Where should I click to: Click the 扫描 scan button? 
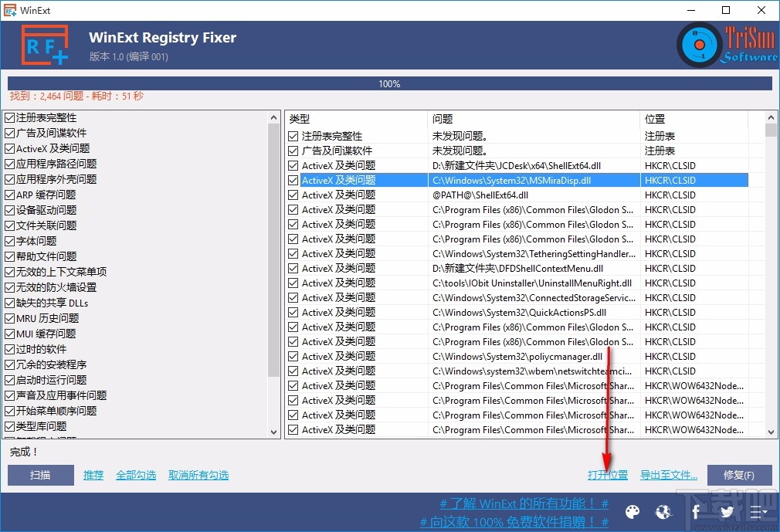pos(39,474)
